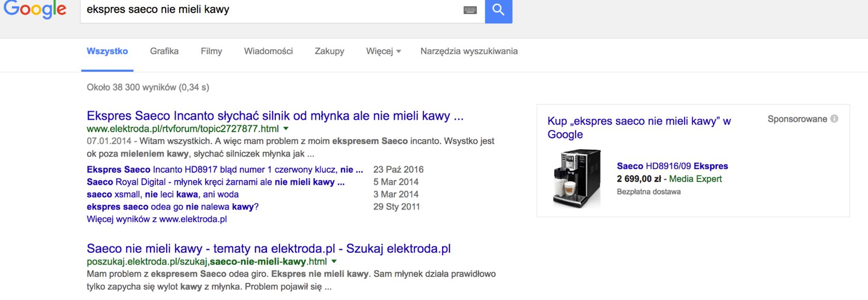
Task: Go to the Zakupy tab
Action: tap(329, 51)
